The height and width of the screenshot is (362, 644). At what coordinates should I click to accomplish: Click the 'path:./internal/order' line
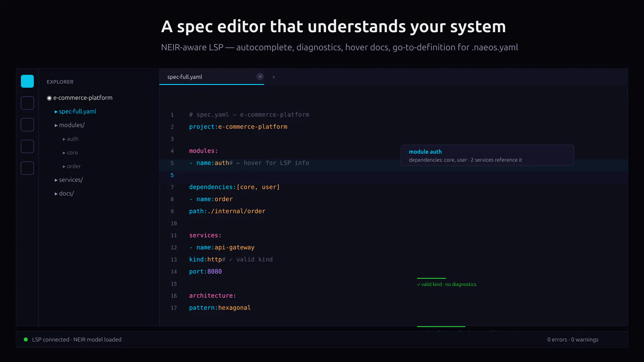[227, 211]
